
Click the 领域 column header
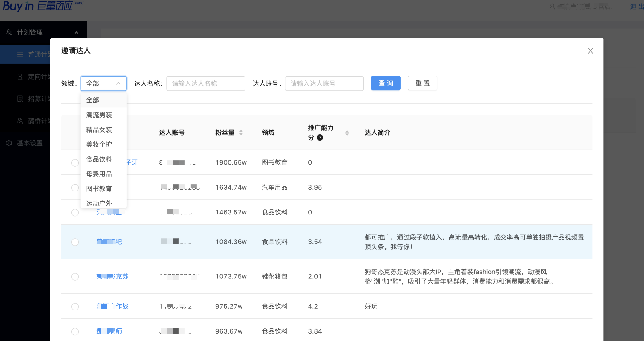click(268, 133)
